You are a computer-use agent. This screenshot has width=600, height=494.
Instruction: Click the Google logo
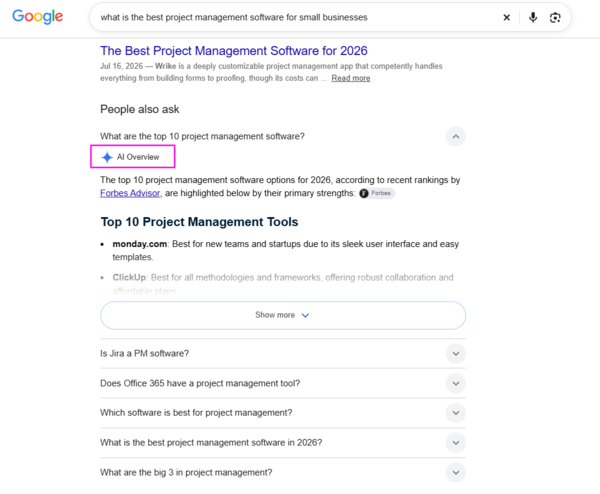click(38, 16)
